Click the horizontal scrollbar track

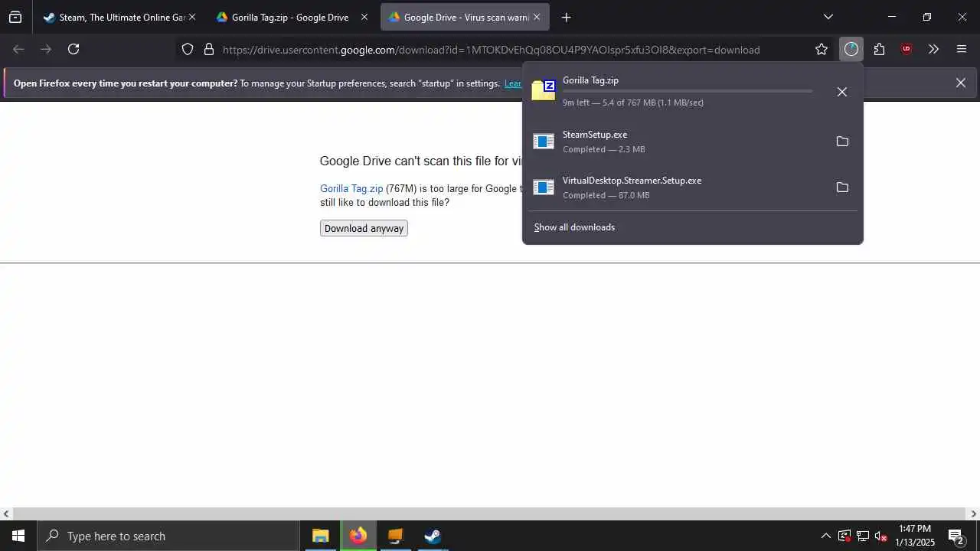490,514
